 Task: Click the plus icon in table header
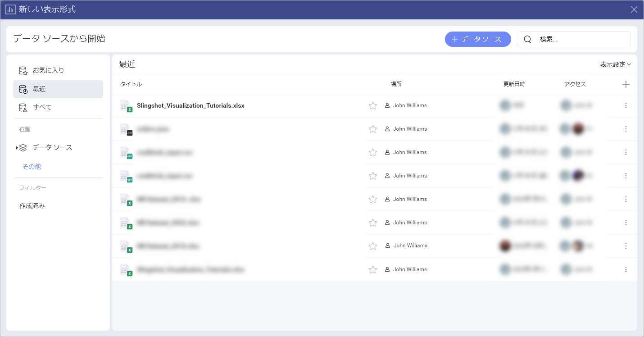pyautogui.click(x=626, y=84)
